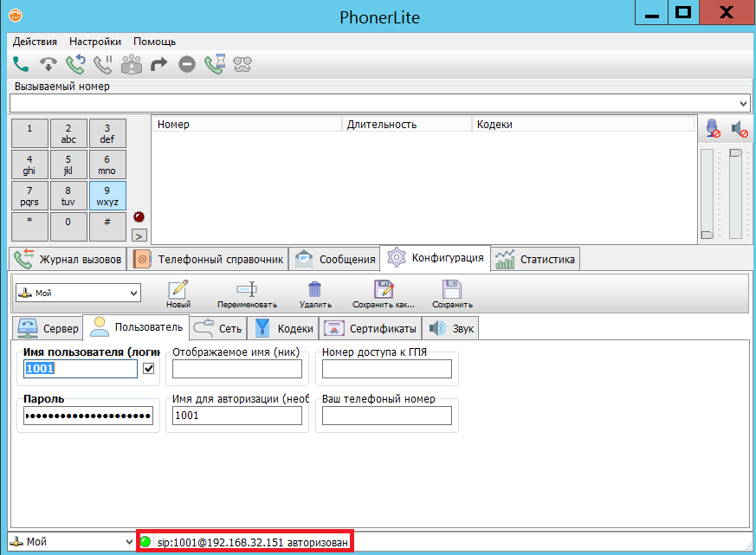Image resolution: width=756 pixels, height=555 pixels.
Task: Click the hold call icon
Action: click(x=103, y=64)
